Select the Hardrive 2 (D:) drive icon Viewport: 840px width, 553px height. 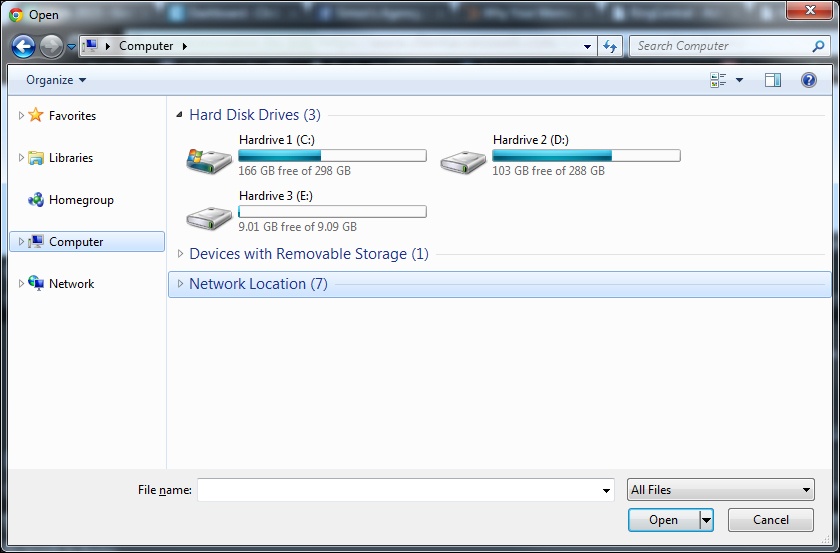click(463, 158)
